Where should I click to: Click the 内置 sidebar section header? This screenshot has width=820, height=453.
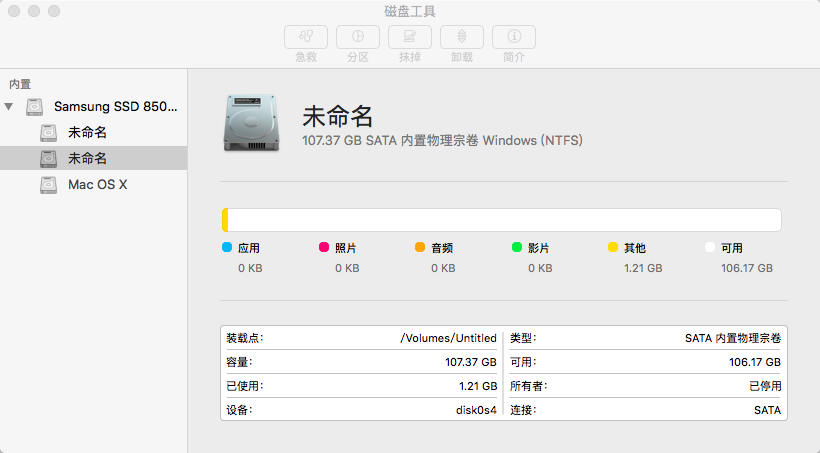[20, 84]
